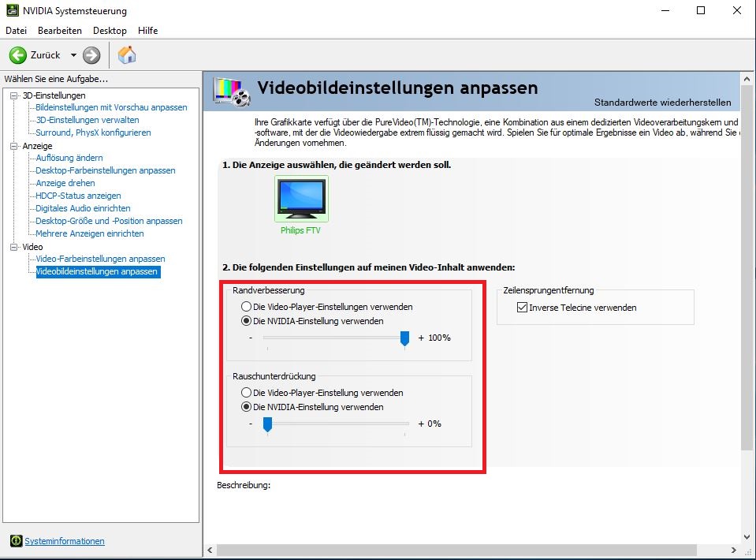Click Standardwerte wiederherstellen link
756x560 pixels.
pos(662,103)
